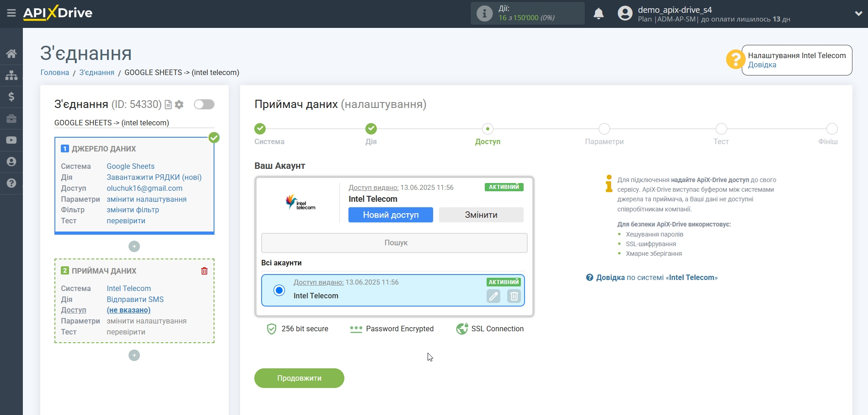This screenshot has height=415, width=868.
Task: Open notifications bell
Action: (x=599, y=14)
